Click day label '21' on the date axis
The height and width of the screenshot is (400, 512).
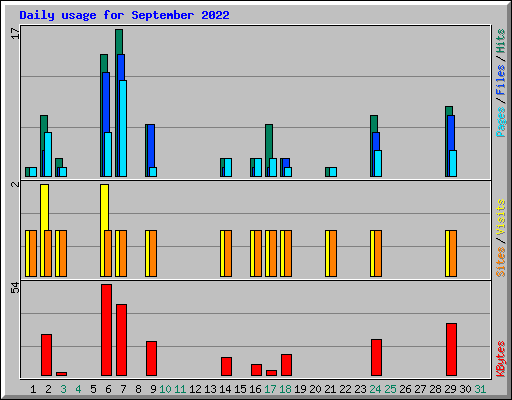pos(330,389)
